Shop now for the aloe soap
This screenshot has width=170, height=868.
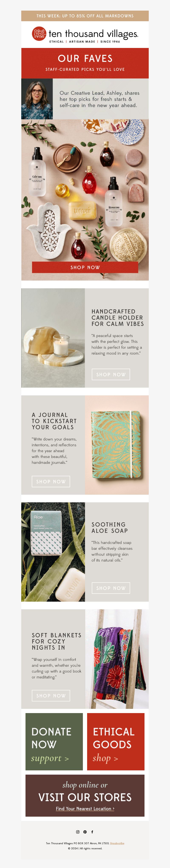111,588
